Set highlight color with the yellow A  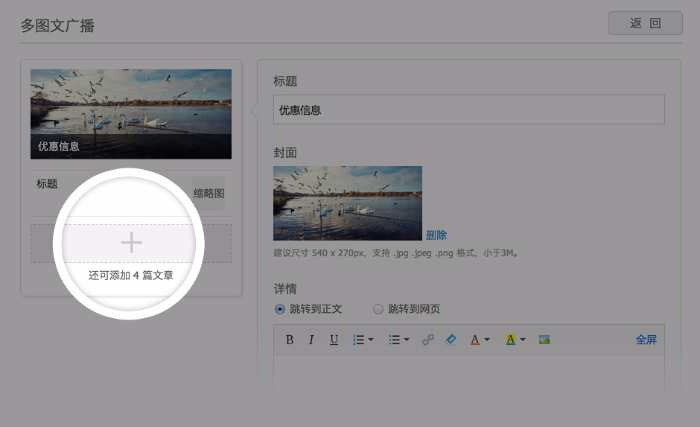[510, 340]
